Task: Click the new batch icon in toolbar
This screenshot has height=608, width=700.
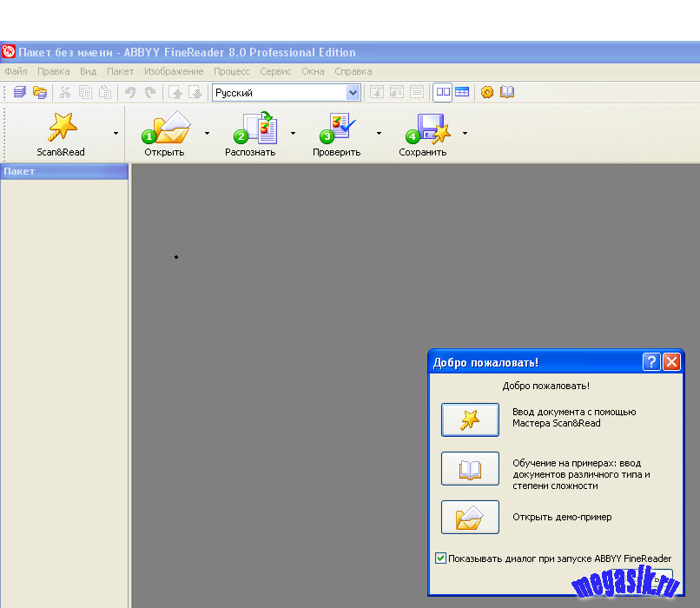Action: 19,92
